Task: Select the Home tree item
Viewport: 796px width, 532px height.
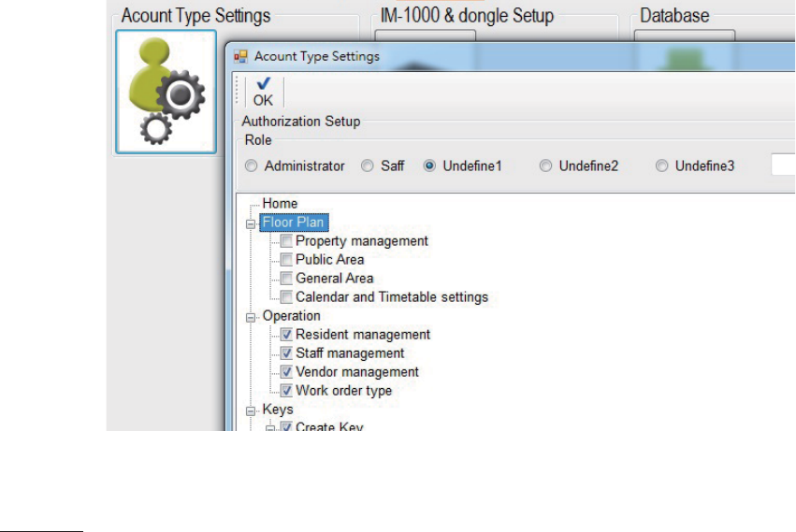Action: [280, 204]
